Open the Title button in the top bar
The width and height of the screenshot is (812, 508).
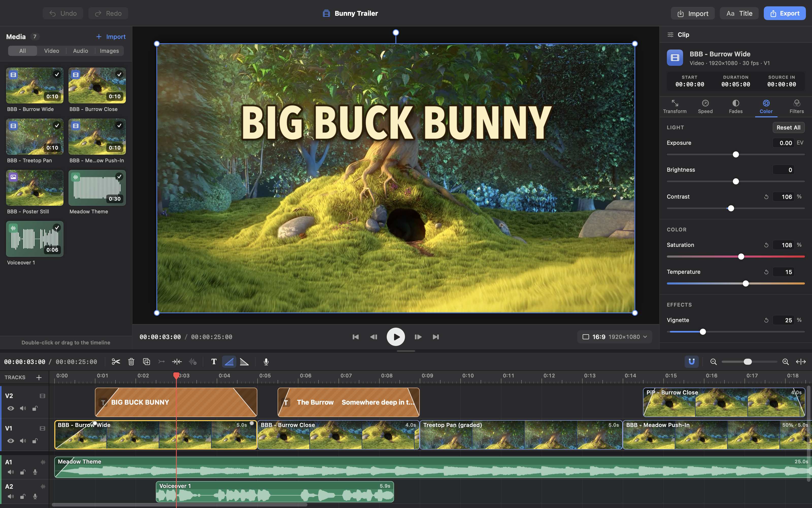[739, 13]
